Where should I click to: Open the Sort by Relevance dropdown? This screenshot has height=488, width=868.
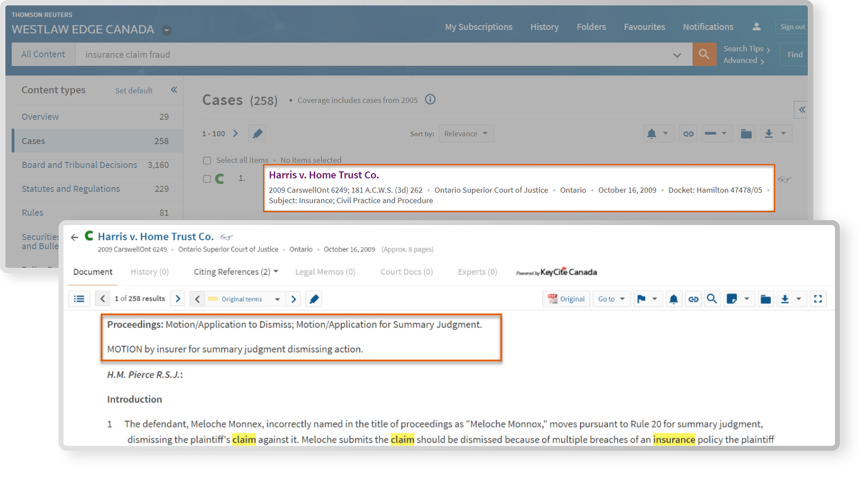[466, 133]
